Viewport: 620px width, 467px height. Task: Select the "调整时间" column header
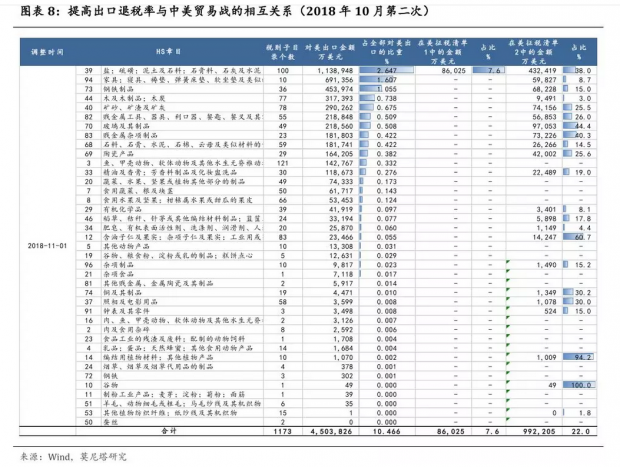[x=47, y=52]
